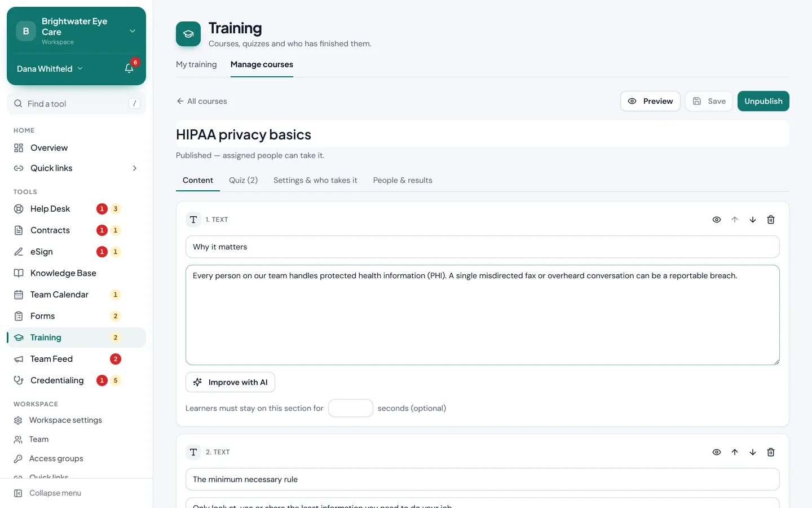Open Dana Whitfield user menu
The width and height of the screenshot is (812, 508).
click(50, 69)
